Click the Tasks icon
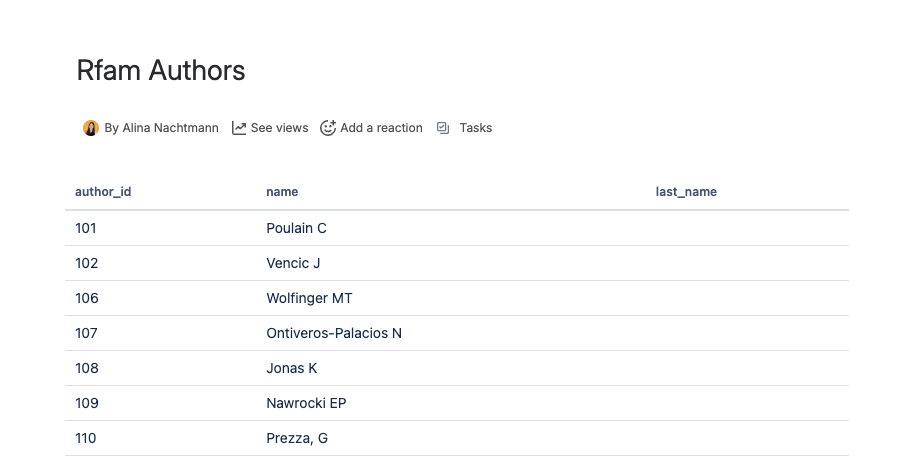Screen dimensions: 917x464 [x=443, y=128]
